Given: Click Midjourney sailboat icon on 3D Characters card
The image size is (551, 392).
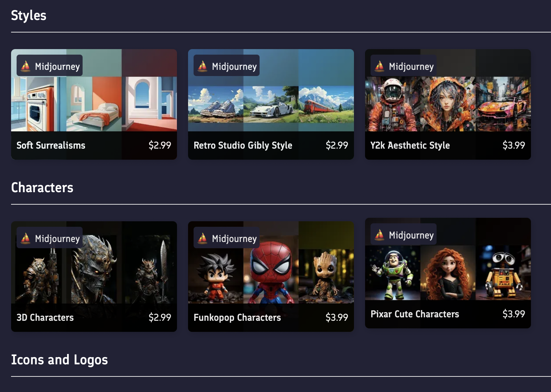Looking at the screenshot, I should pyautogui.click(x=26, y=238).
